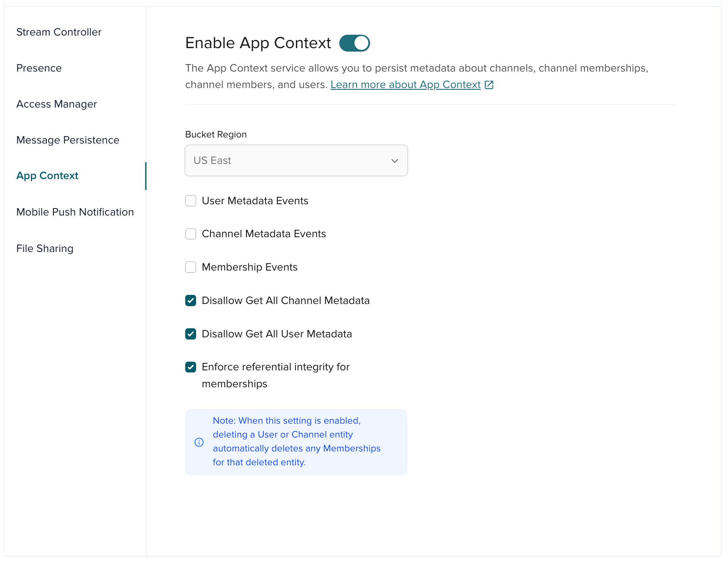Screen dimensions: 728x562
Task: Select the App Context sidebar entry
Action: (47, 176)
